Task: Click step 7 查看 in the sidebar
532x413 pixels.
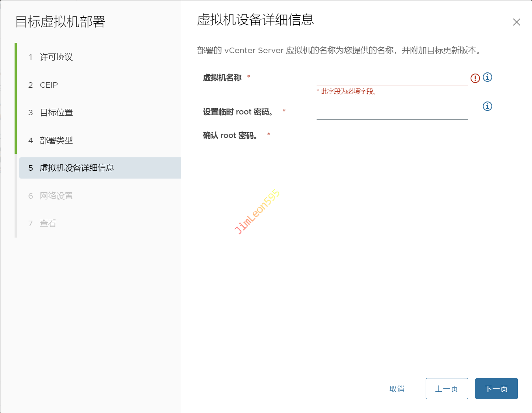Action: pyautogui.click(x=48, y=223)
